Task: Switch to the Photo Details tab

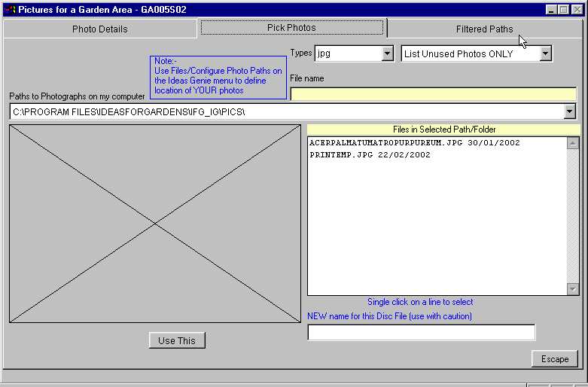Action: click(x=99, y=29)
